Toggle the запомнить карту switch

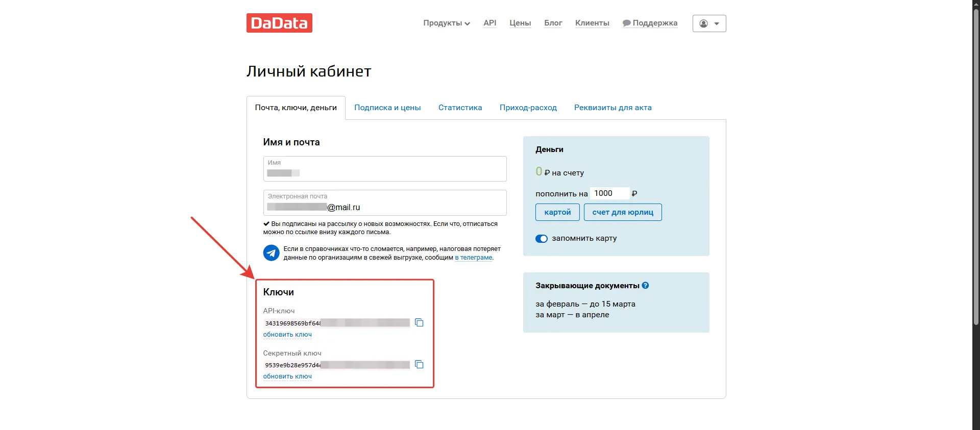(x=542, y=239)
